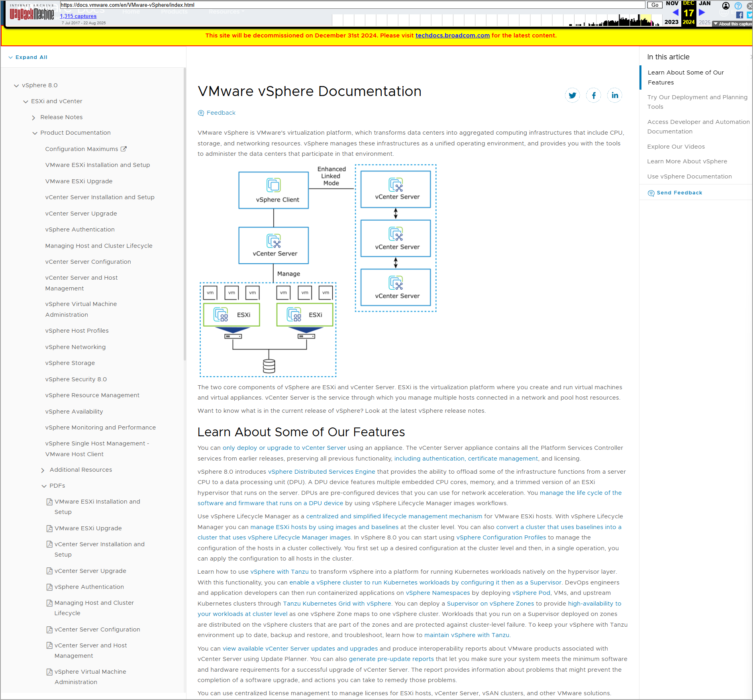Share page via Facebook icon
This screenshot has height=700, width=753.
(x=593, y=96)
